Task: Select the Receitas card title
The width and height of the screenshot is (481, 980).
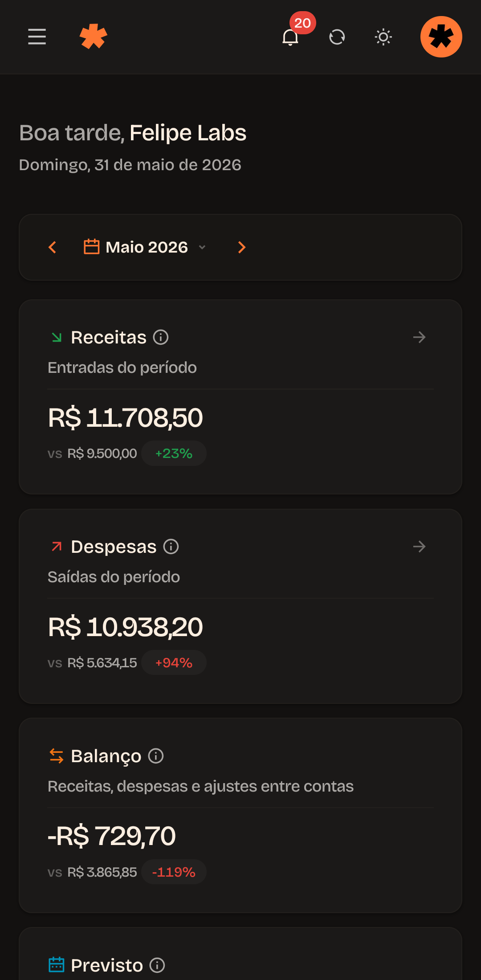Action: [x=109, y=337]
